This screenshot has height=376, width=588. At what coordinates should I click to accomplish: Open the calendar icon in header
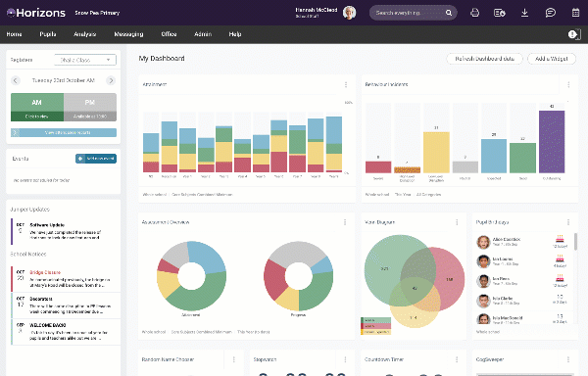coord(575,13)
